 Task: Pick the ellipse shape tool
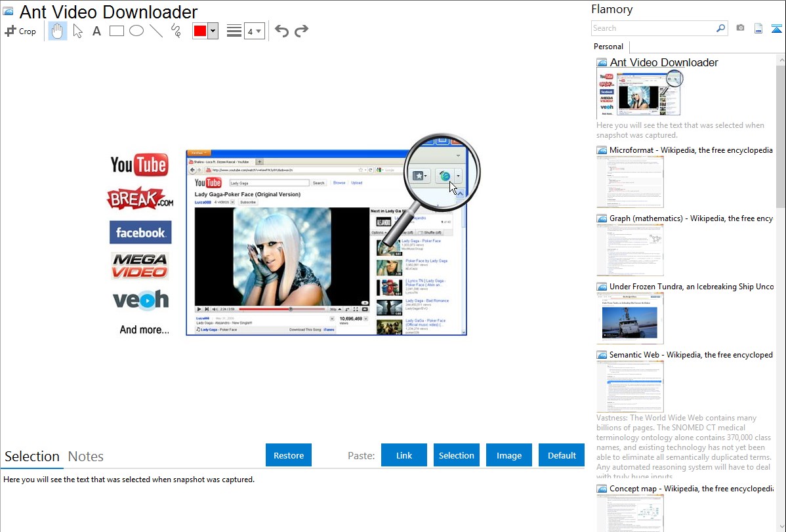coord(136,31)
